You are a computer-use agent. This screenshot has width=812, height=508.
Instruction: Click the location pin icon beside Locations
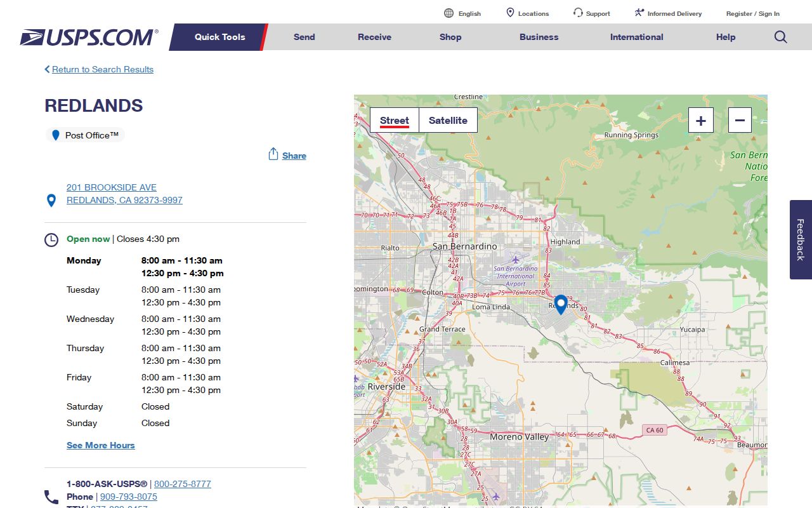tap(510, 13)
